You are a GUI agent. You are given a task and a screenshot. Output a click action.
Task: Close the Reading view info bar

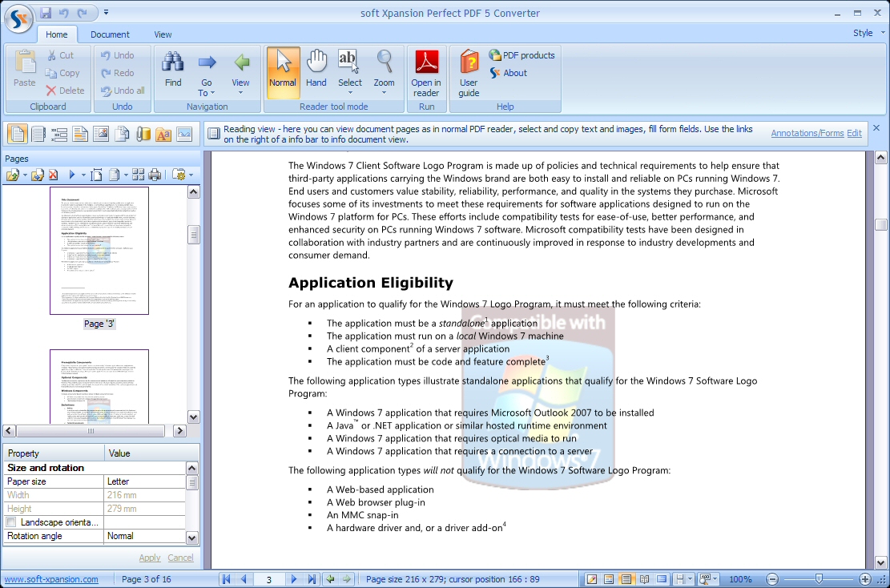(x=876, y=127)
